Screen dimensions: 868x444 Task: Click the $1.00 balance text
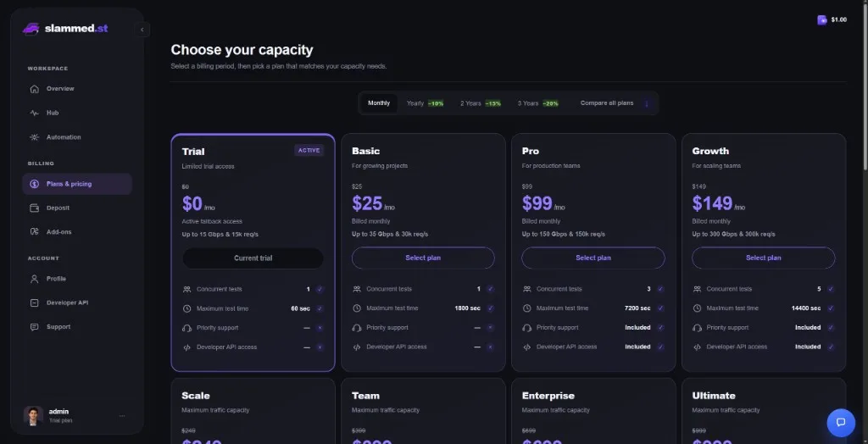pyautogui.click(x=838, y=20)
